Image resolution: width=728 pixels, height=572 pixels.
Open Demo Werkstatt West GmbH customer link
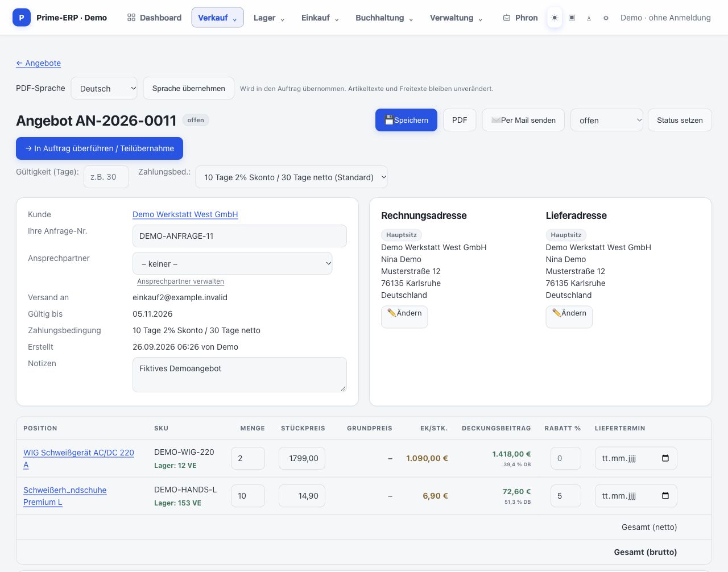pyautogui.click(x=185, y=214)
